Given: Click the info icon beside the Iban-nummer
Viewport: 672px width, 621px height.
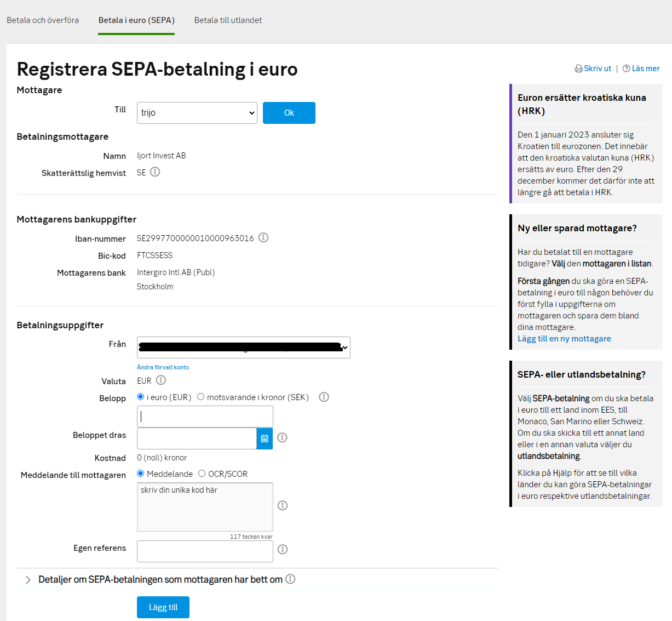Looking at the screenshot, I should [x=263, y=238].
